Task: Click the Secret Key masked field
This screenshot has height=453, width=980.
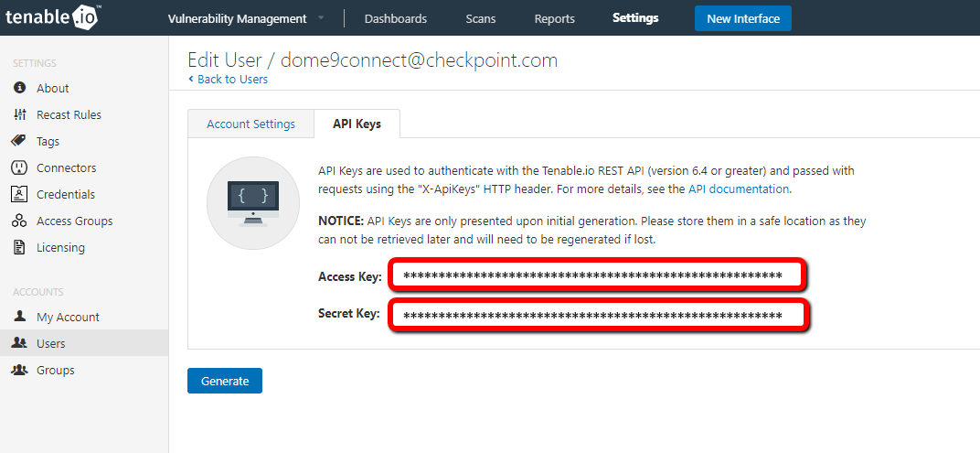Action: tap(598, 316)
